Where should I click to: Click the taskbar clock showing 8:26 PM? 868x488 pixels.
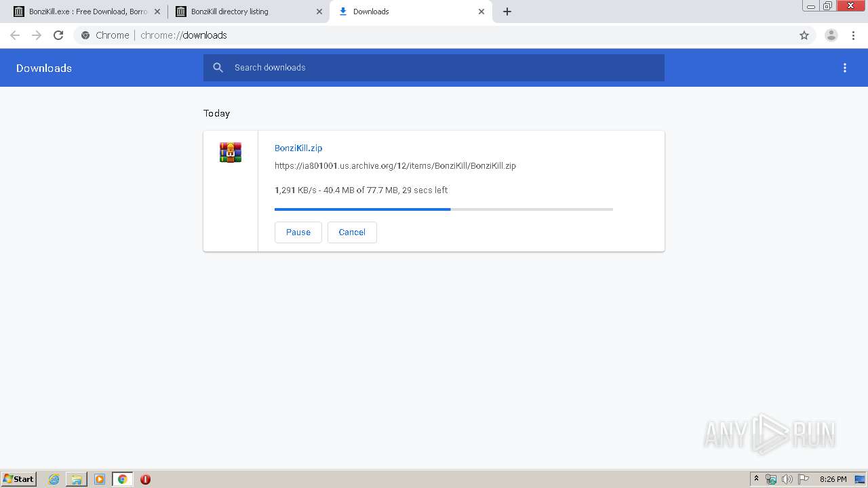pos(833,479)
